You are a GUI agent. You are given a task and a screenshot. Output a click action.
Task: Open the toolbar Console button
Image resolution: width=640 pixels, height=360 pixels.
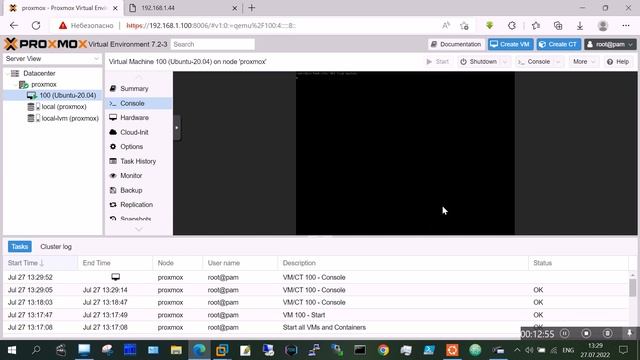click(x=534, y=62)
